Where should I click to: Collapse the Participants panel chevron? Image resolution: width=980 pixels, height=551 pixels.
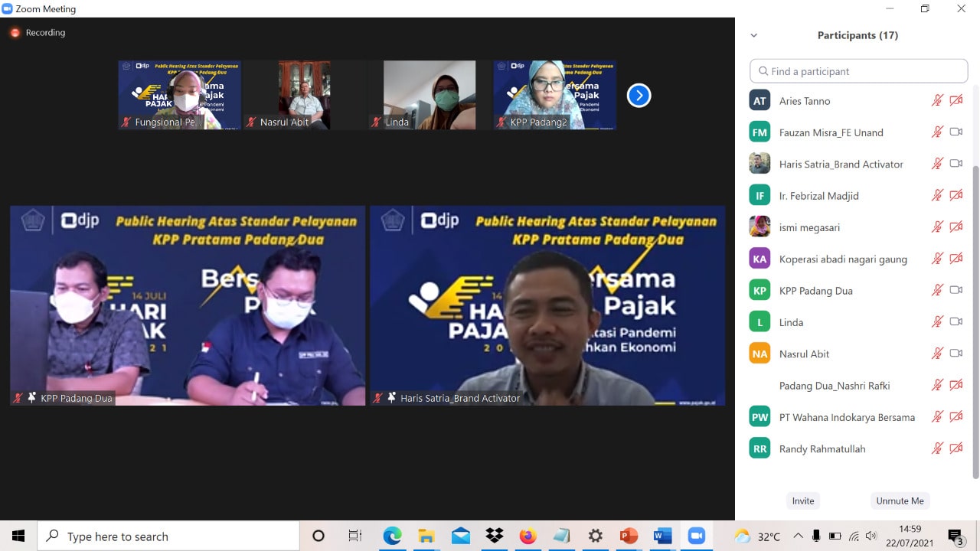pyautogui.click(x=753, y=35)
